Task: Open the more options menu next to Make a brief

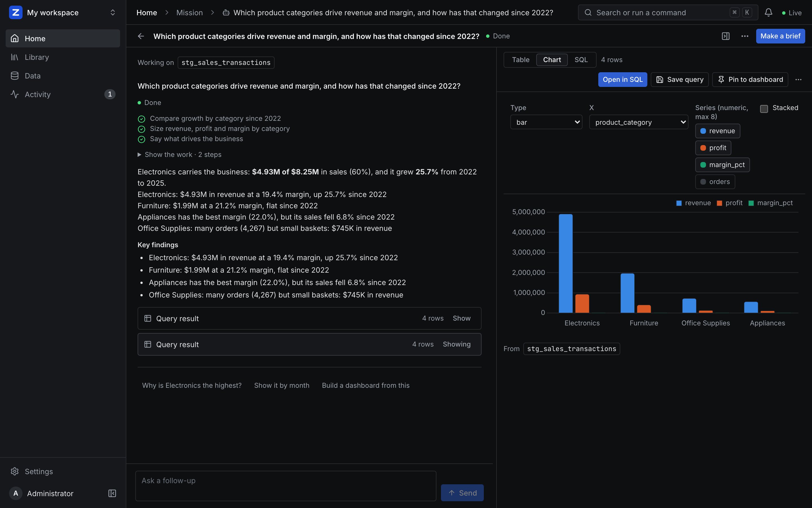Action: pyautogui.click(x=745, y=36)
